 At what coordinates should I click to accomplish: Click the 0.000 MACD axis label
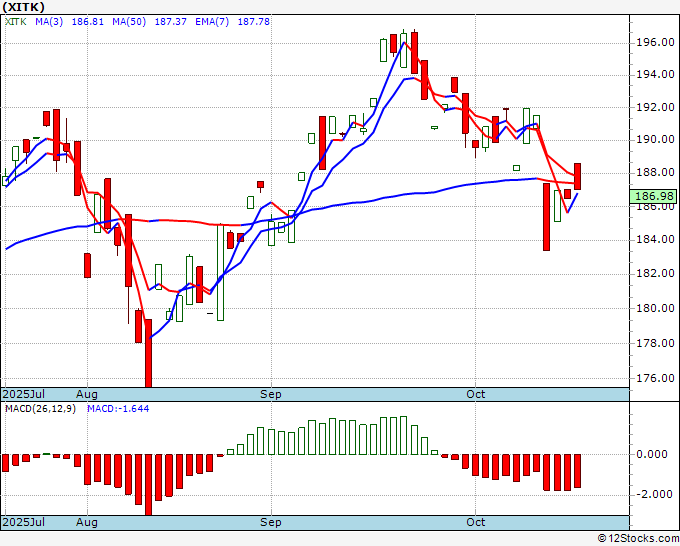point(651,454)
